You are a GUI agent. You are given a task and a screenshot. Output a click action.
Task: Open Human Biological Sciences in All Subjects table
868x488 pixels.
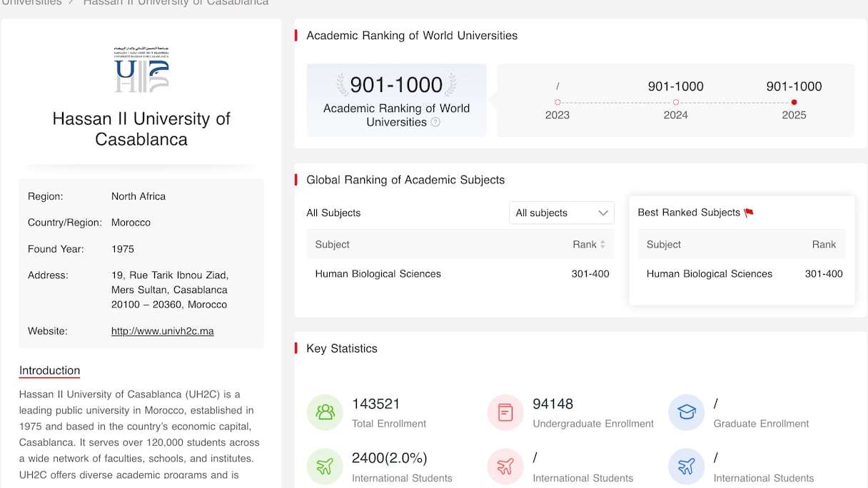point(378,274)
